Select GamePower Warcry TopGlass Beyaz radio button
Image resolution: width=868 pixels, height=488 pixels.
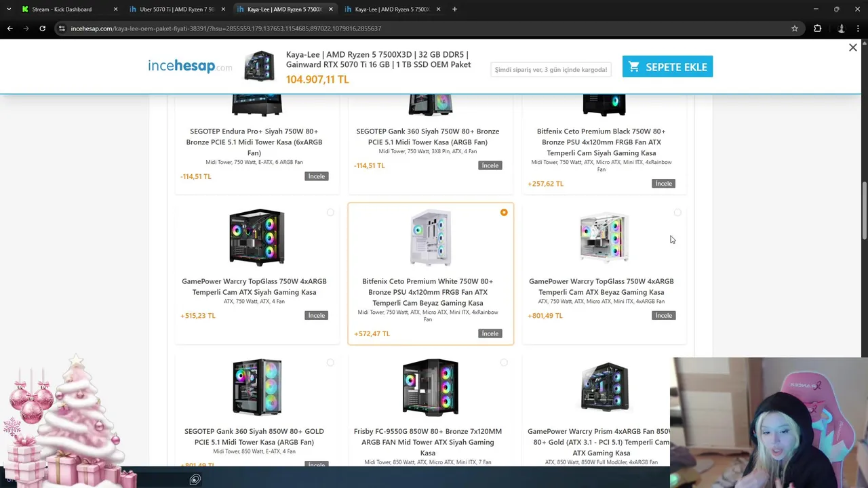(677, 212)
